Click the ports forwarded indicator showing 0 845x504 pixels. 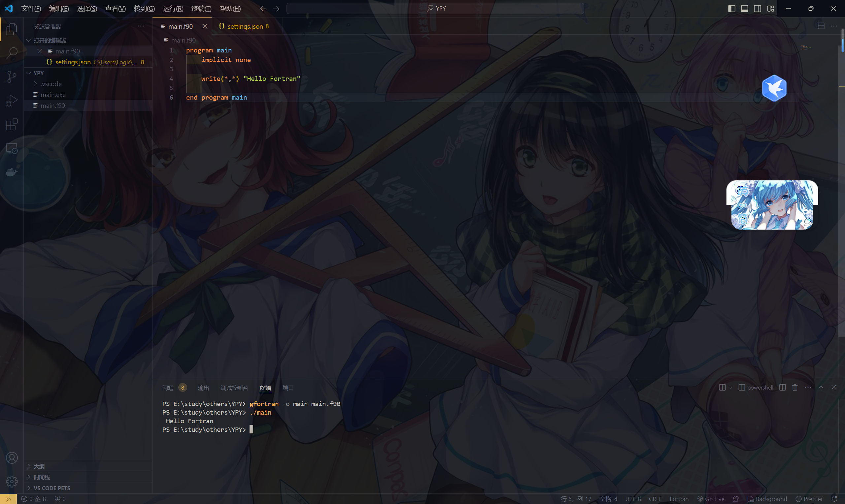point(60,499)
